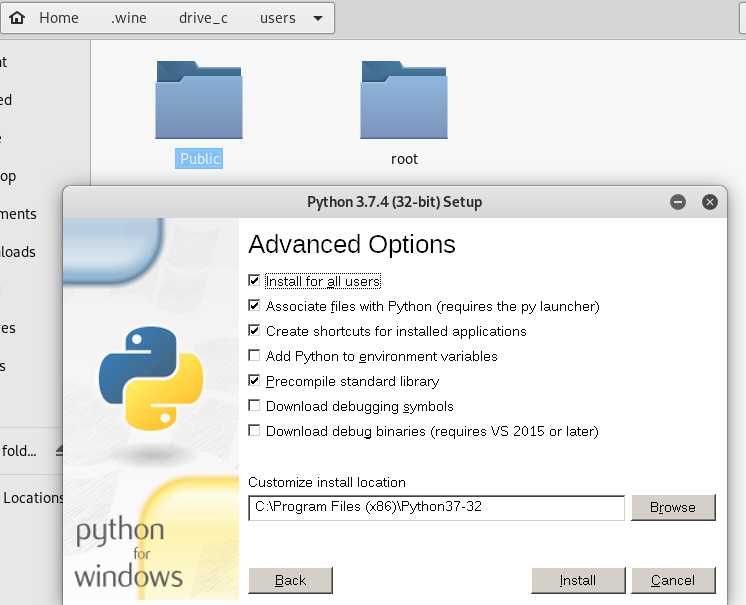Open Other Locations in file manager sidebar
Screen dimensions: 746x605
click(x=31, y=498)
